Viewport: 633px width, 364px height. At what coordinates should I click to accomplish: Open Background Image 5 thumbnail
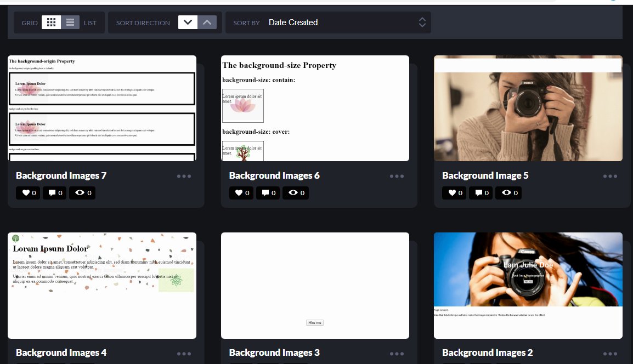528,108
